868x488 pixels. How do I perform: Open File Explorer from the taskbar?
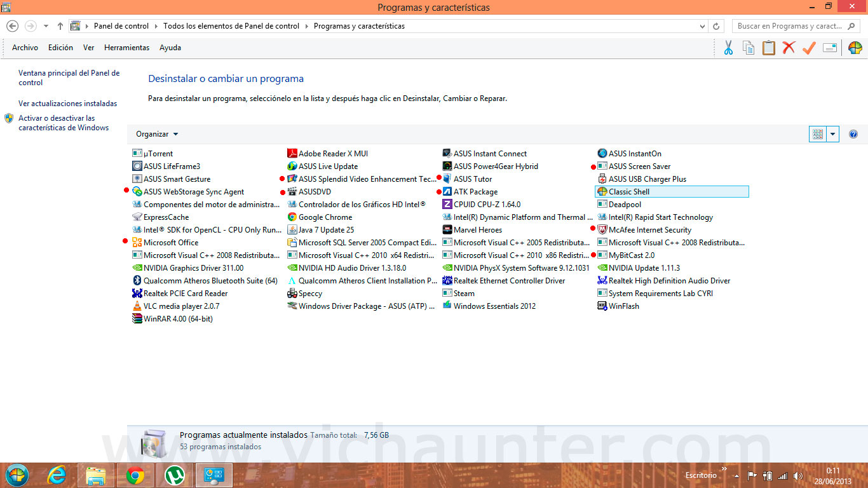(95, 475)
